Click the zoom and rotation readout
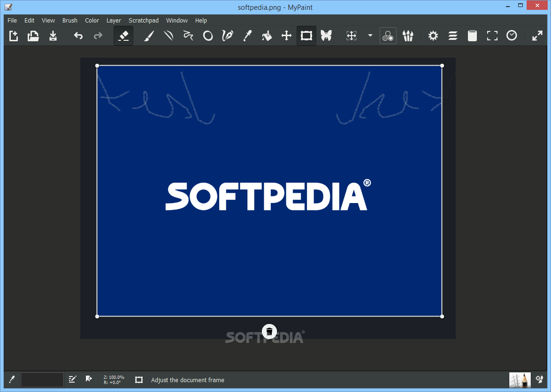The height and width of the screenshot is (392, 551). (114, 380)
